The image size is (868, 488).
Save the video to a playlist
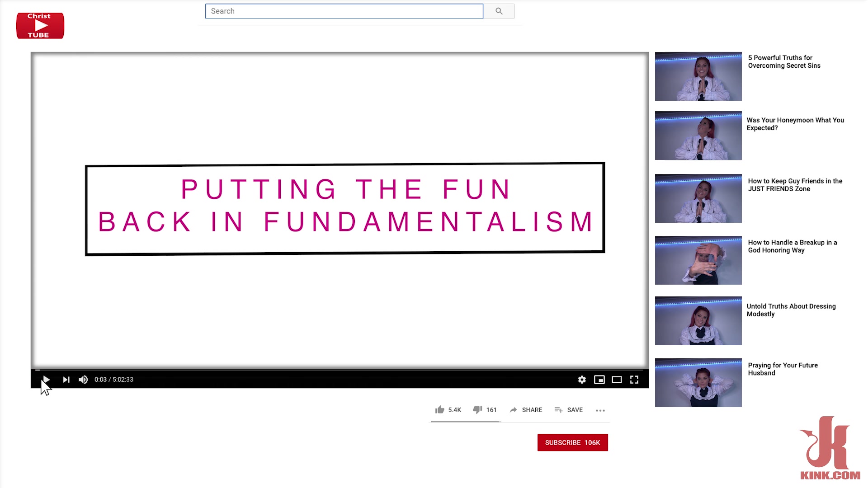pyautogui.click(x=569, y=410)
